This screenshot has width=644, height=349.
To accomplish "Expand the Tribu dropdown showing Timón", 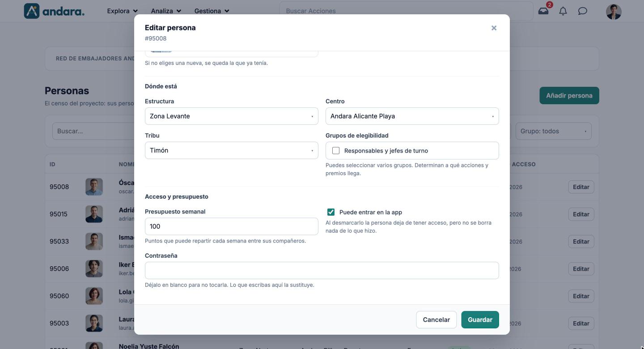I will click(x=232, y=150).
